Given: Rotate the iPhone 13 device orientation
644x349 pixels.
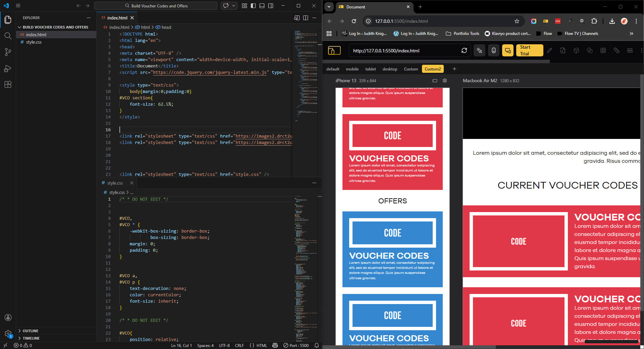Looking at the screenshot, I should tap(435, 81).
